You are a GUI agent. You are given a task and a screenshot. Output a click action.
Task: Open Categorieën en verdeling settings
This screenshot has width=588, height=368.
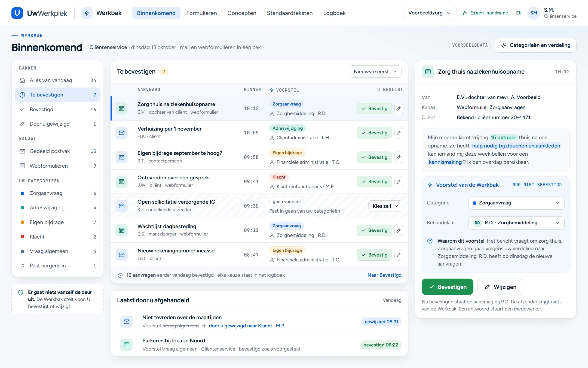pos(535,45)
